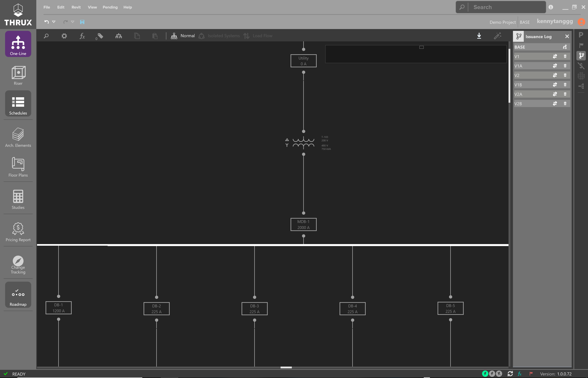588x378 pixels.
Task: Click the kennytanggg username
Action: pos(555,21)
